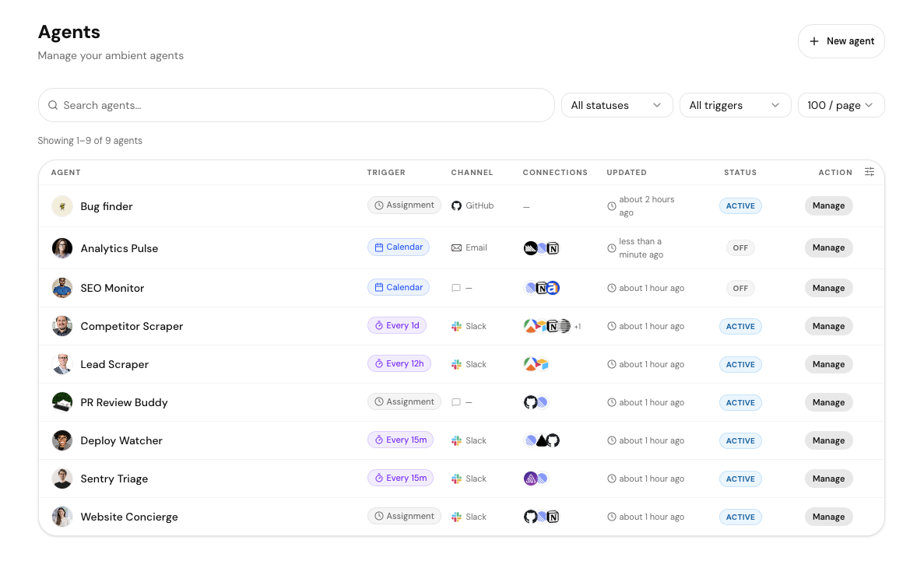Create a New agent
The height and width of the screenshot is (582, 924).
click(841, 41)
